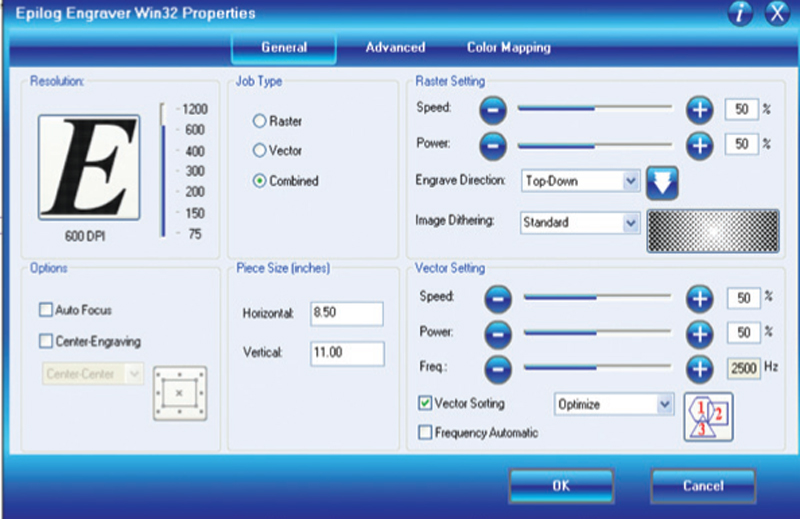Increase Vector Freq with plus button

click(699, 369)
